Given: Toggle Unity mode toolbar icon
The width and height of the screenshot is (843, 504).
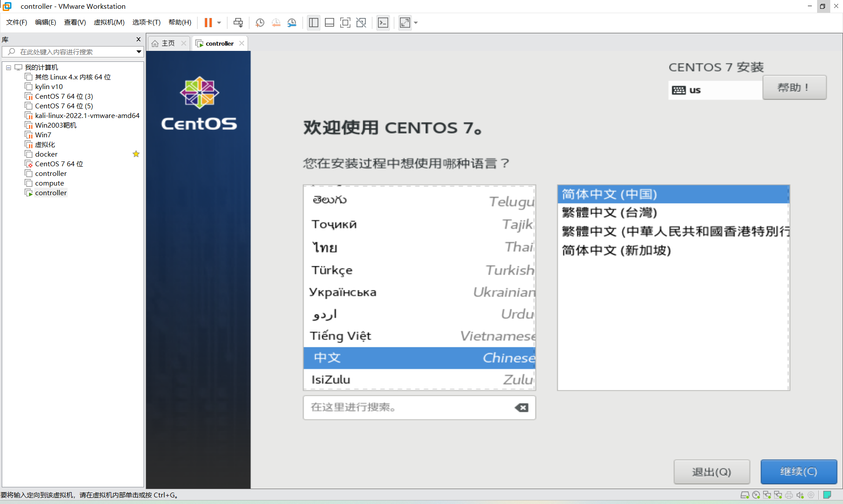Looking at the screenshot, I should [x=361, y=22].
